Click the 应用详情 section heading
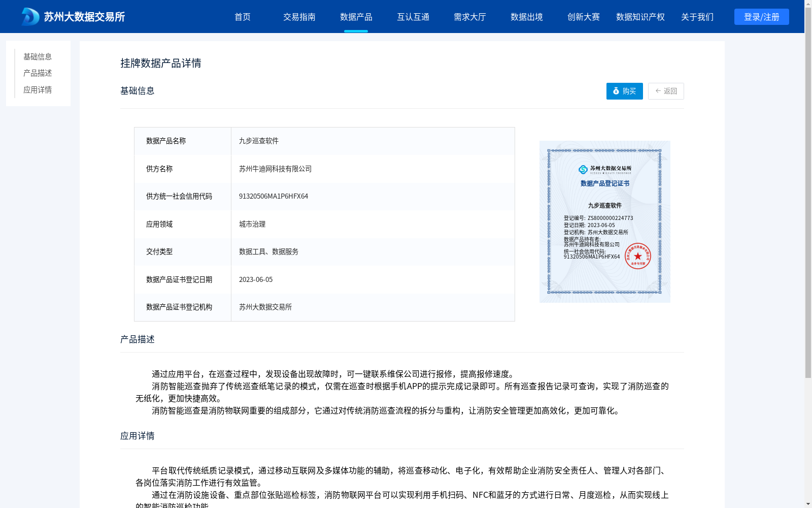Screen dimensions: 812x508 tap(138, 436)
